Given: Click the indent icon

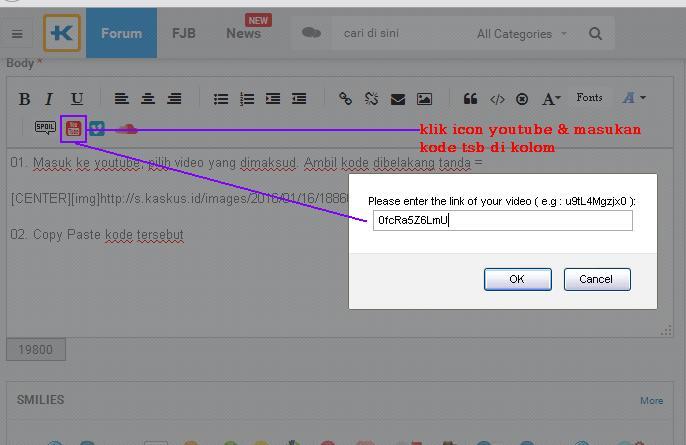Looking at the screenshot, I should click(273, 99).
